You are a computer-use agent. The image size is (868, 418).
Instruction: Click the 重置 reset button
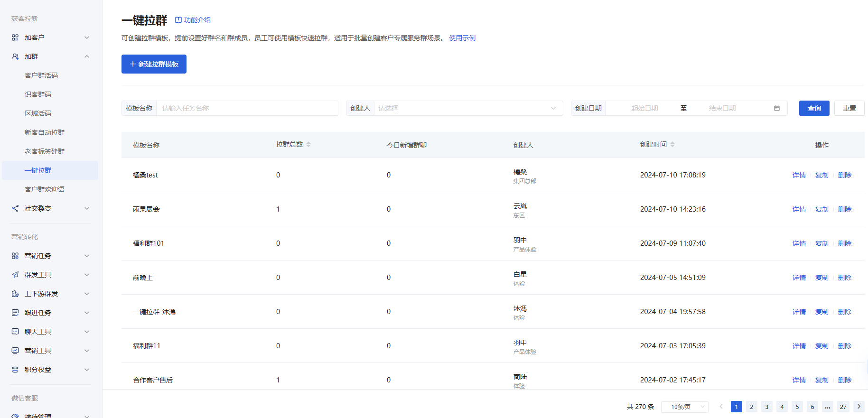tap(849, 108)
